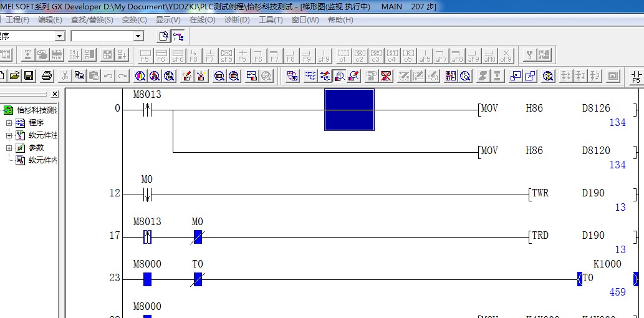644x318 pixels.
Task: Click the Read from PLC icon
Action: coord(201,75)
